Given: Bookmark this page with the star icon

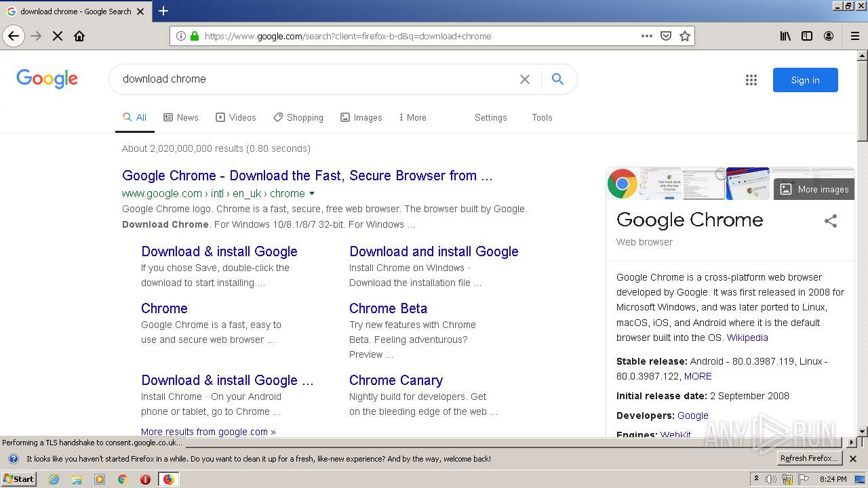Looking at the screenshot, I should (x=685, y=36).
